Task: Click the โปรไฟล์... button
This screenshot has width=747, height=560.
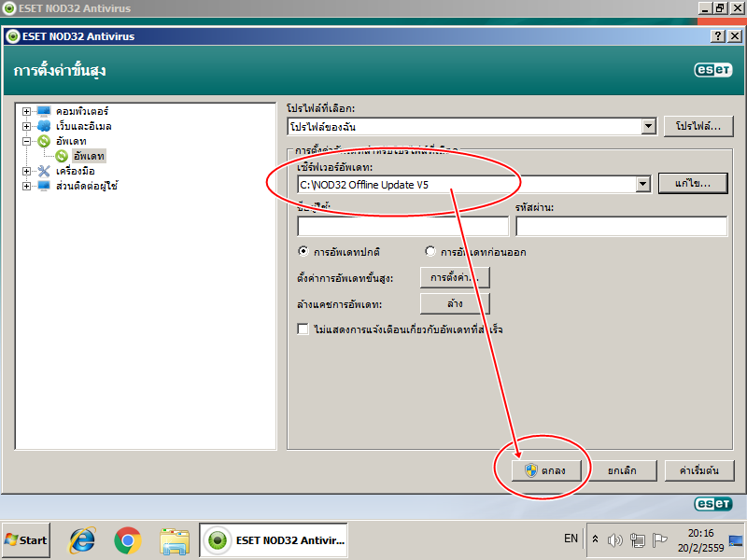Action: pos(698,126)
